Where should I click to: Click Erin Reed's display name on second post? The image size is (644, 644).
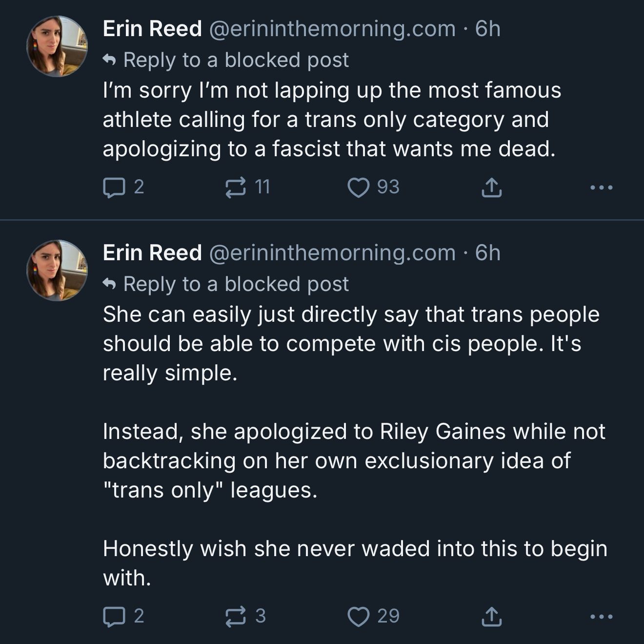(152, 253)
